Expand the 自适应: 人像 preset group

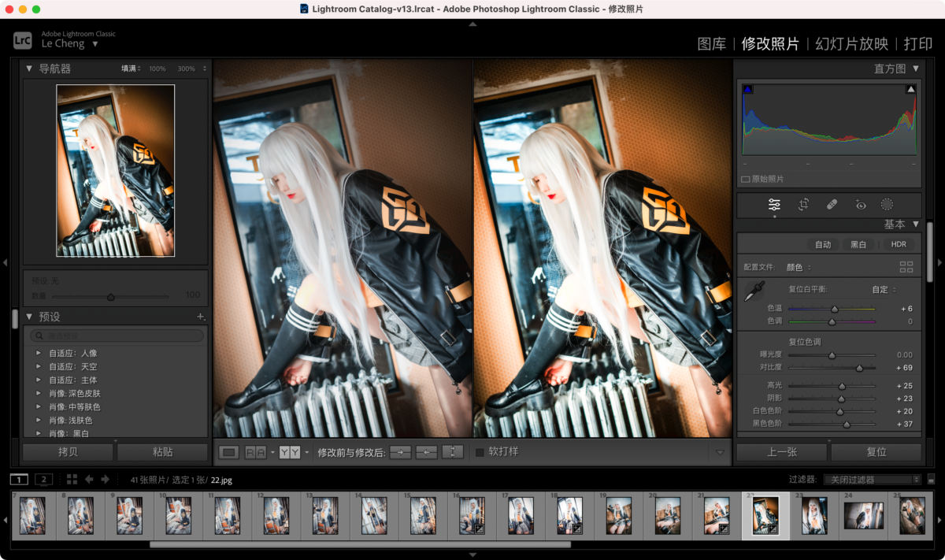tap(38, 354)
